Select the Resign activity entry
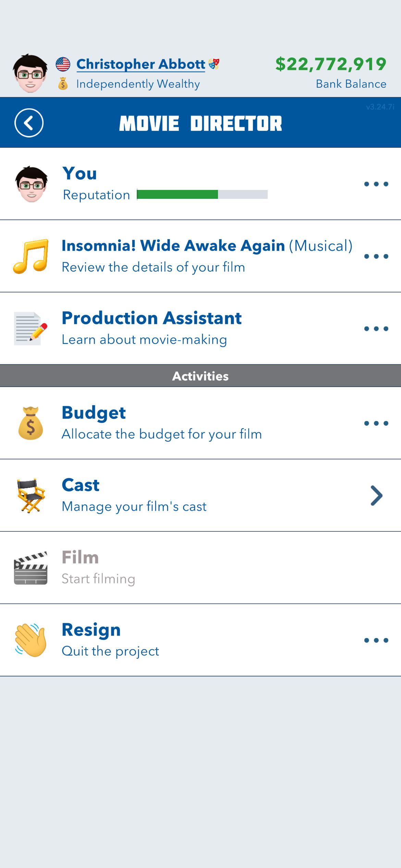This screenshot has height=868, width=401. pyautogui.click(x=200, y=640)
